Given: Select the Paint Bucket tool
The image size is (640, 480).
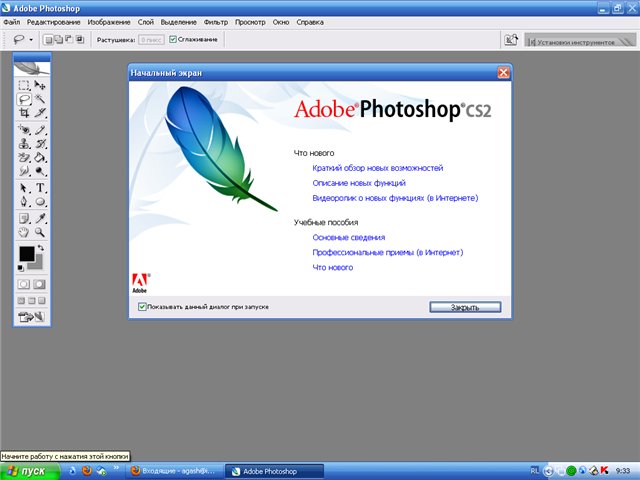Looking at the screenshot, I should [41, 158].
